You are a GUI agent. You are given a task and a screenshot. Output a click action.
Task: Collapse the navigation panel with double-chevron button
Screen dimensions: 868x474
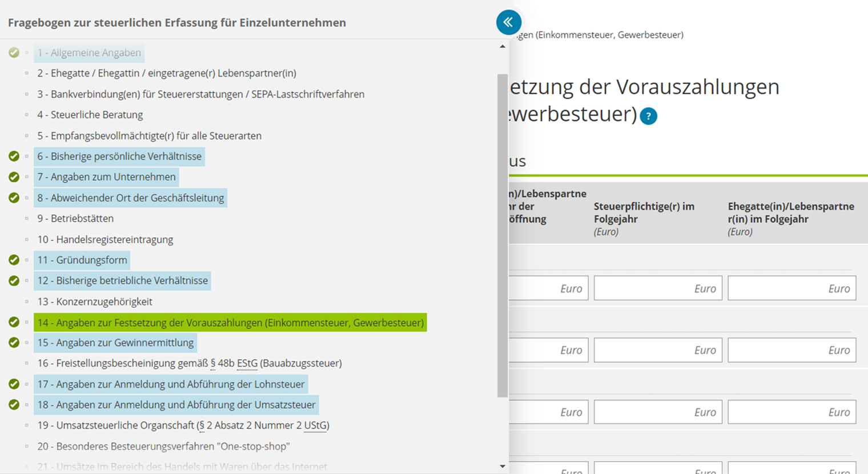tap(508, 23)
